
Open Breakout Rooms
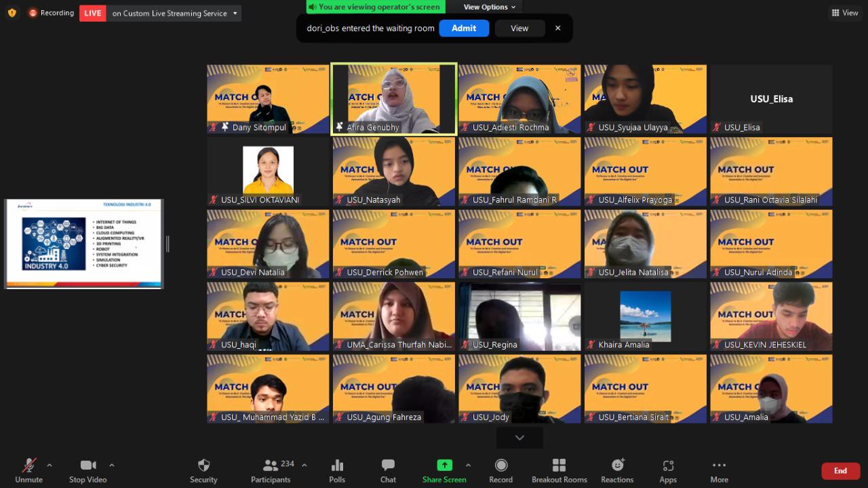point(559,466)
